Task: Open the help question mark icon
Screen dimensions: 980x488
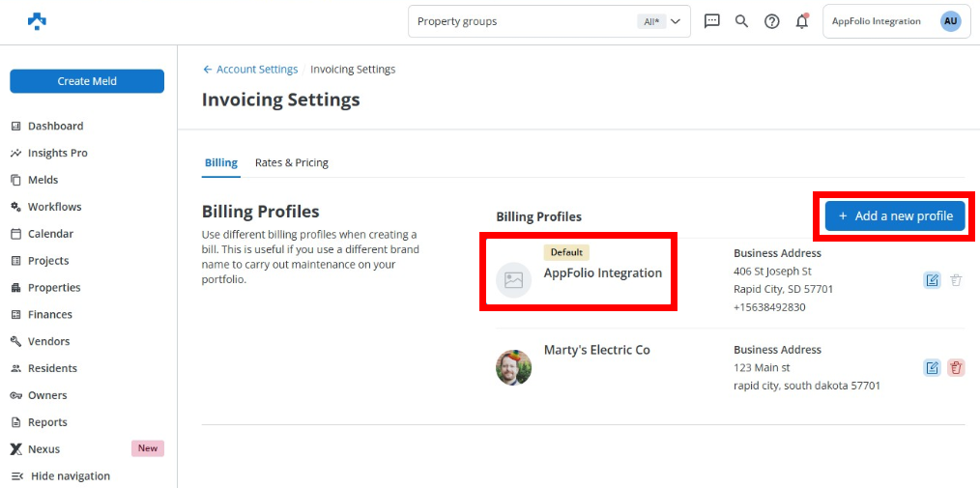Action: (x=771, y=21)
